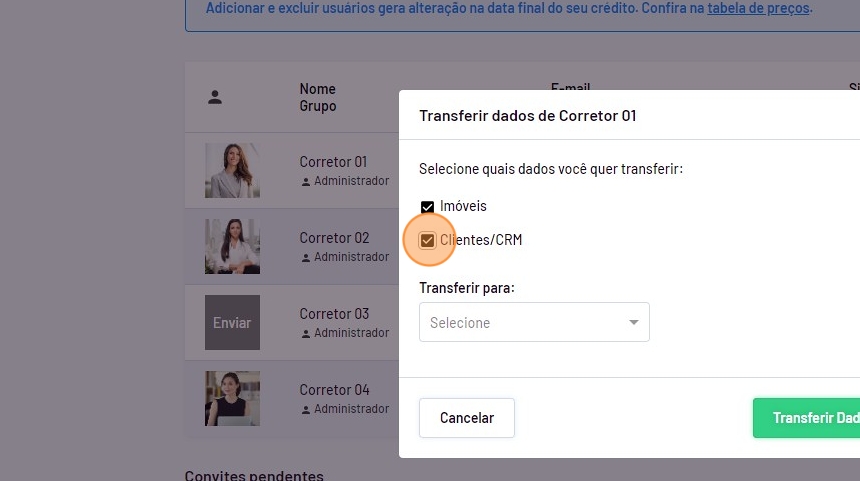Open Corretor 01 profile photo
860x481 pixels.
pos(232,170)
